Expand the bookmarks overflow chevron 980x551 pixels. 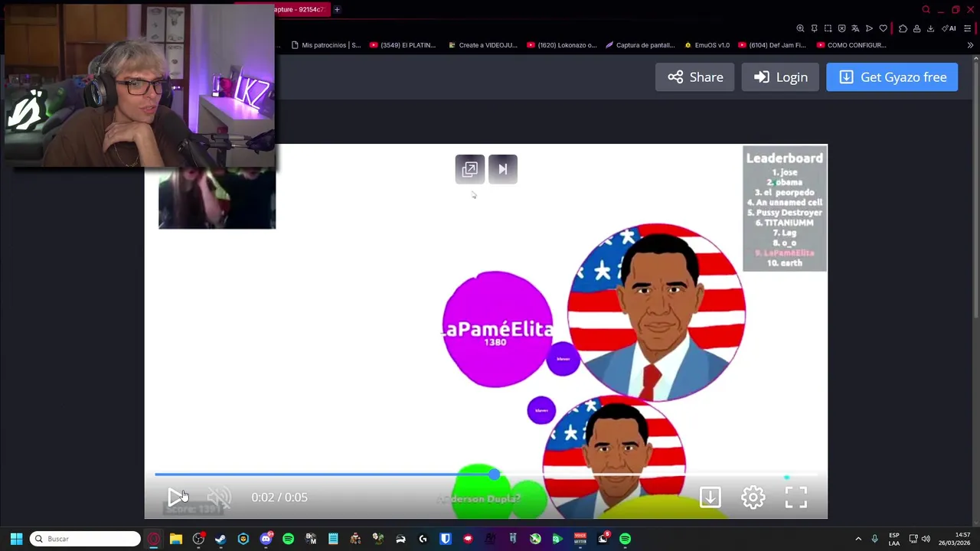(x=970, y=45)
